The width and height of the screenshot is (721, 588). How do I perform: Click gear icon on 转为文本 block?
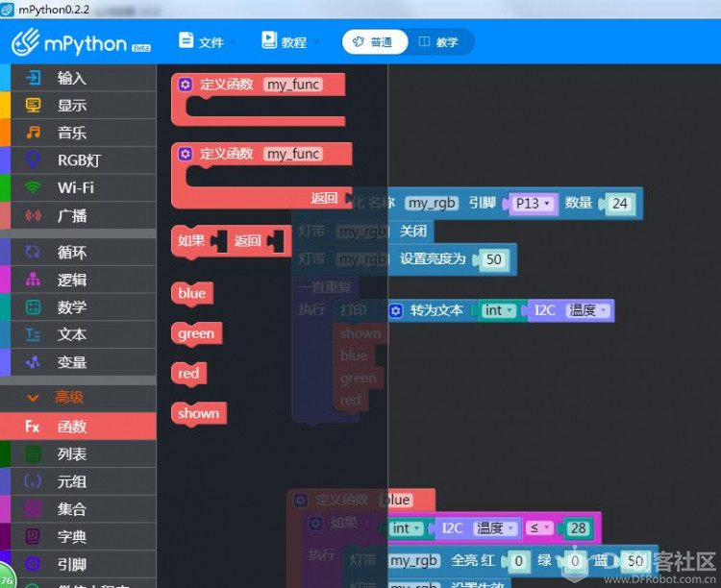click(395, 310)
